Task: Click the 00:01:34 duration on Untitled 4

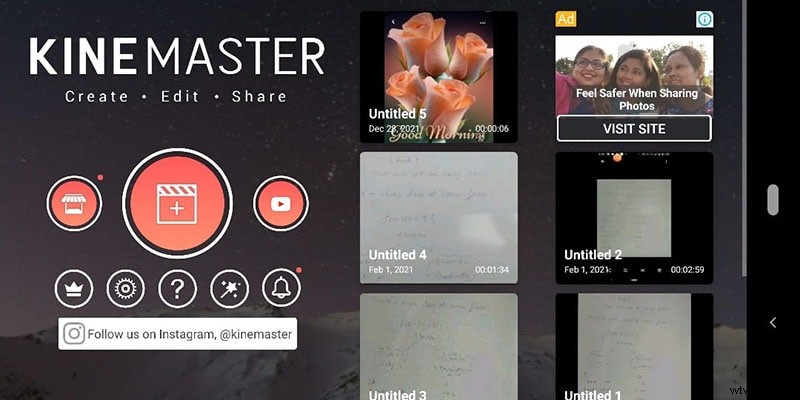Action: [x=492, y=269]
